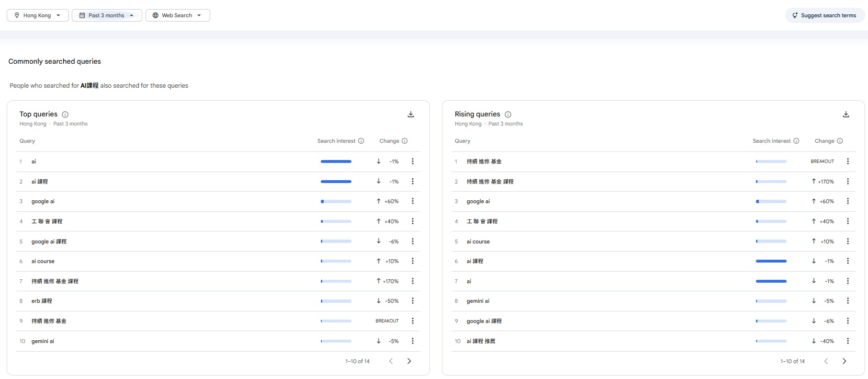Open more options for rising row 7 'ai'
The height and width of the screenshot is (379, 868).
tap(848, 281)
